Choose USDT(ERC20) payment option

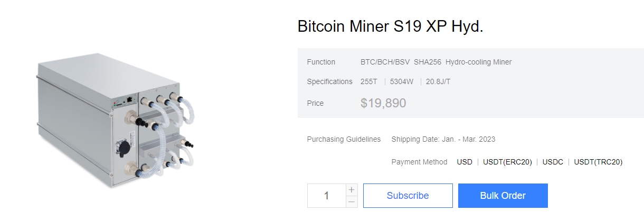[x=507, y=162]
